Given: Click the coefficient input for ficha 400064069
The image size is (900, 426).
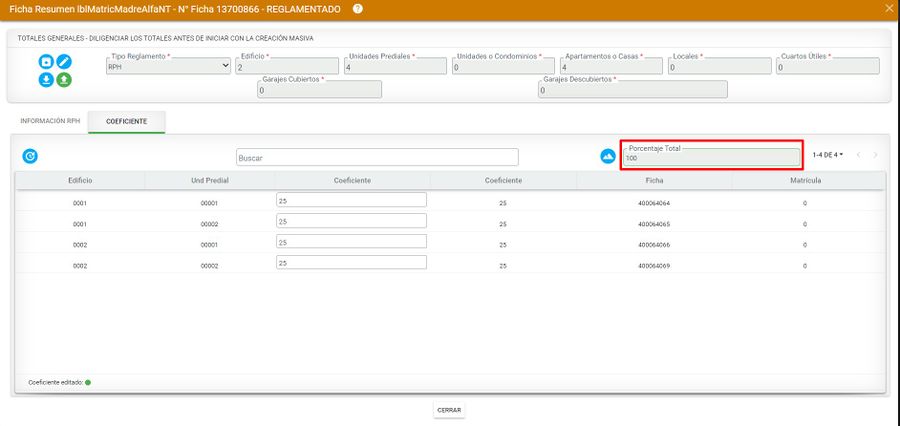Looking at the screenshot, I should pos(351,263).
